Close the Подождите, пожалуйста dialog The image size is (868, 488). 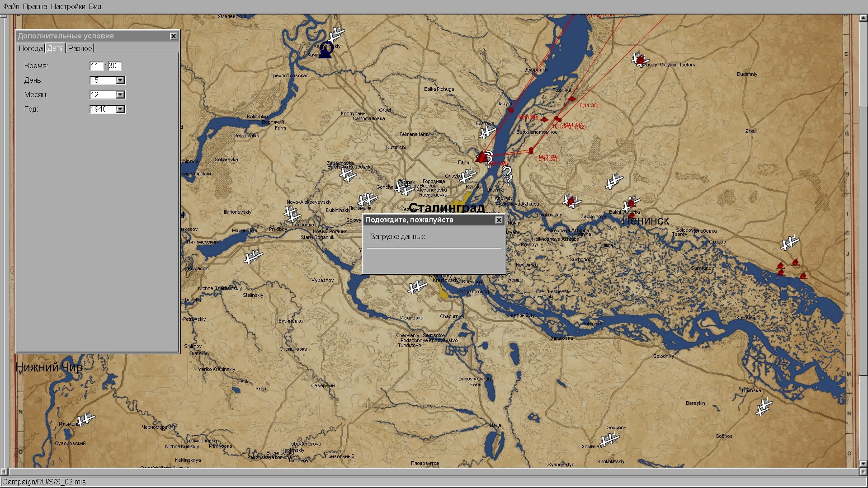499,220
